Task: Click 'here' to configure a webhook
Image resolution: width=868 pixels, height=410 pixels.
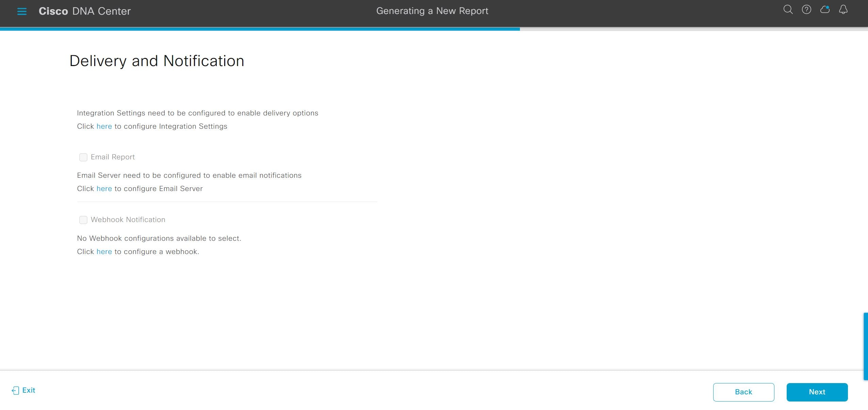Action: point(104,252)
